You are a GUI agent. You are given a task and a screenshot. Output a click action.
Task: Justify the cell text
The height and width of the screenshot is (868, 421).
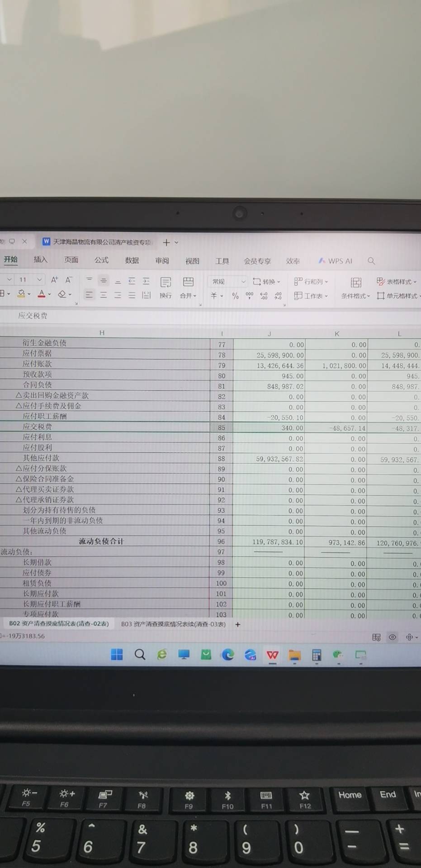pos(132,295)
